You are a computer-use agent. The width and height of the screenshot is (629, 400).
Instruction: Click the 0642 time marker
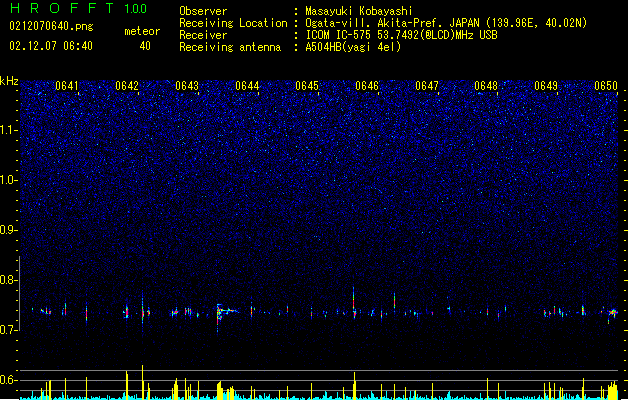pyautogui.click(x=127, y=86)
